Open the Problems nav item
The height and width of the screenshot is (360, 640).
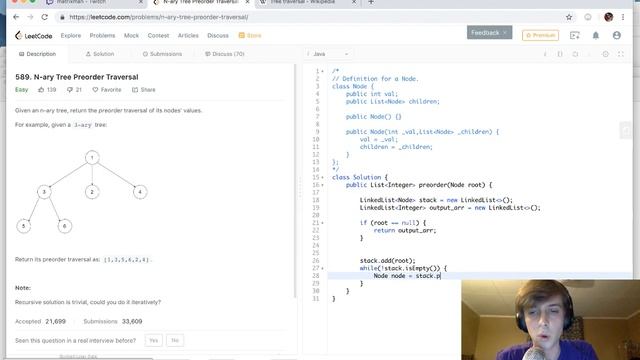click(x=102, y=36)
